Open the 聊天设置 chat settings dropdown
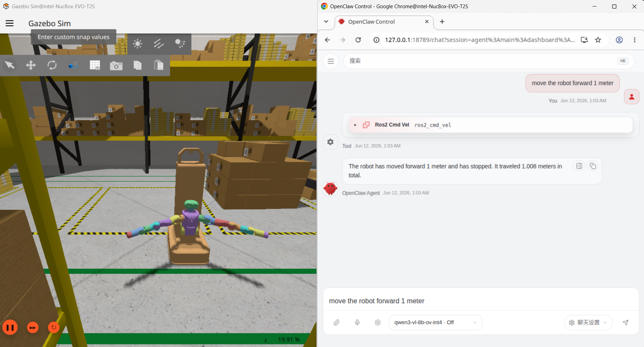 588,322
